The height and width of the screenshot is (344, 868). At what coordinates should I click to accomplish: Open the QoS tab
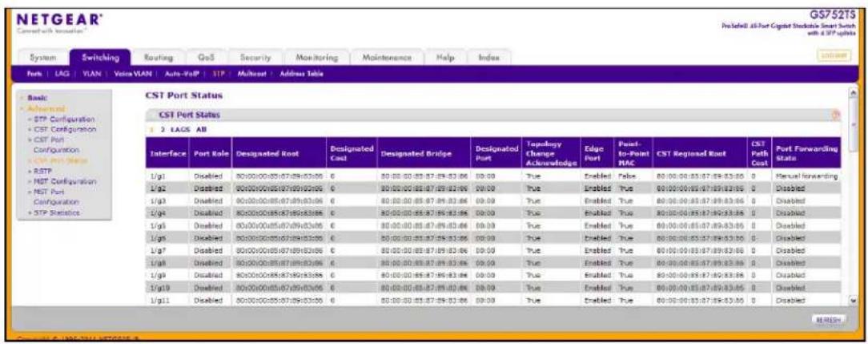tap(206, 58)
